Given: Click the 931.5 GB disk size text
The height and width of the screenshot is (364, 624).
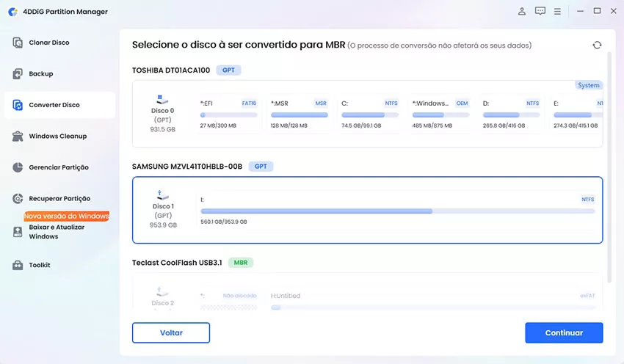Looking at the screenshot, I should pyautogui.click(x=162, y=129).
